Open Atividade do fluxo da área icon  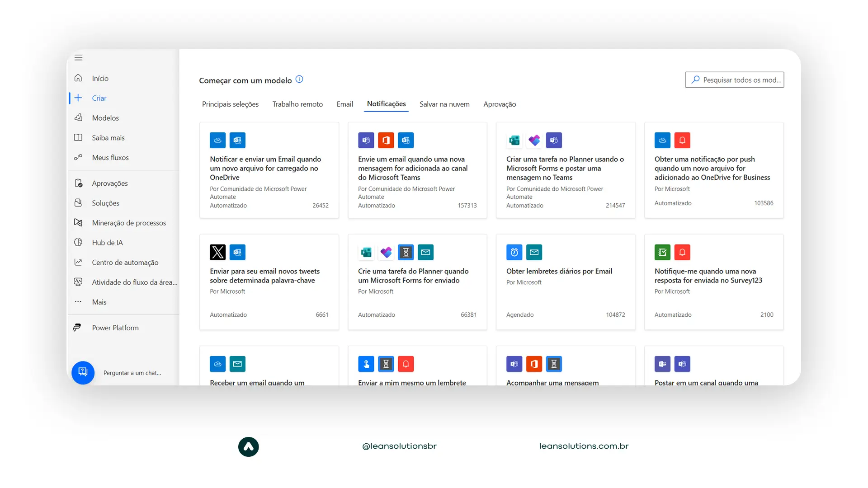tap(78, 282)
